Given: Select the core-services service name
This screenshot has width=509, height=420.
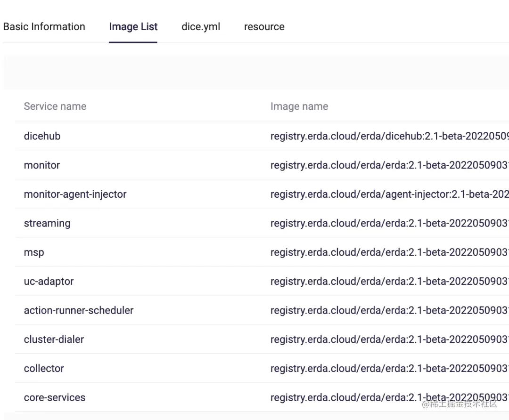Looking at the screenshot, I should (x=55, y=397).
